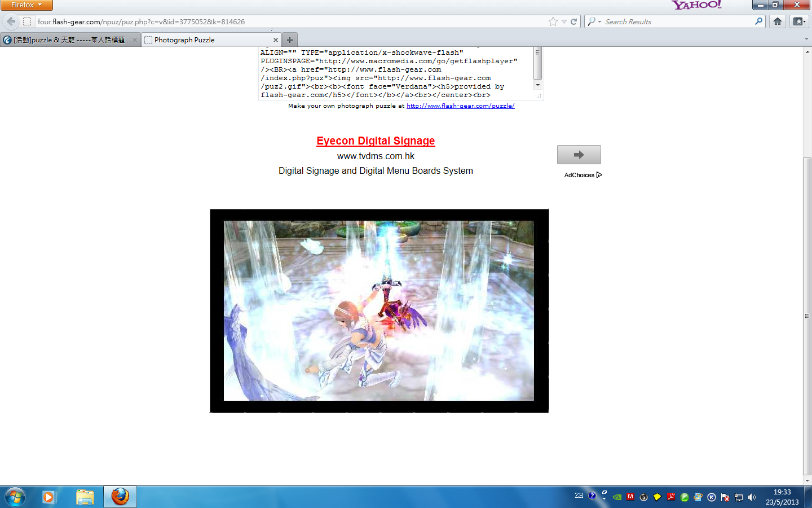Click the www.tvdms.com.hk ad text
812x508 pixels.
[376, 156]
